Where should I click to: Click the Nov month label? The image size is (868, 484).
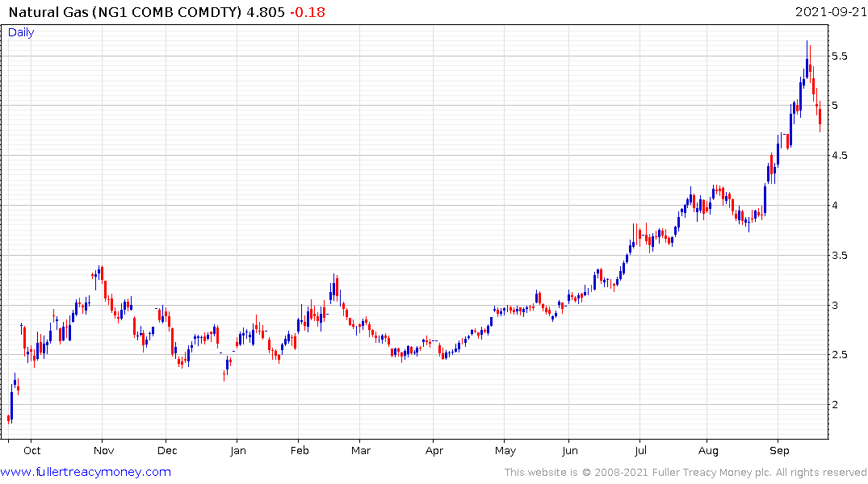pos(104,450)
